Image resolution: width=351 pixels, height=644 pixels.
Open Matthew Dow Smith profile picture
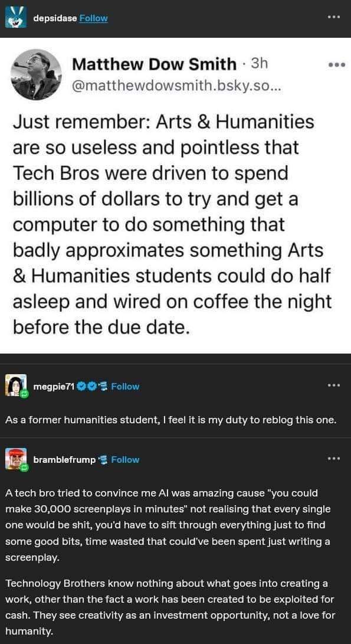36,74
